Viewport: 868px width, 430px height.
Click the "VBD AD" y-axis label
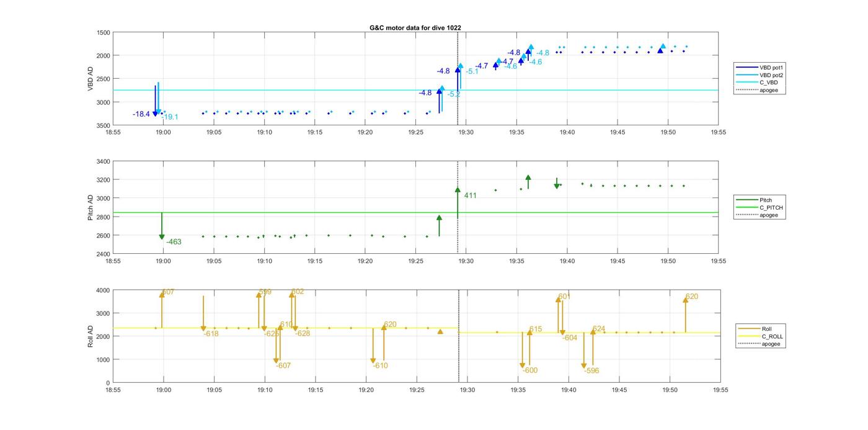[x=91, y=79]
